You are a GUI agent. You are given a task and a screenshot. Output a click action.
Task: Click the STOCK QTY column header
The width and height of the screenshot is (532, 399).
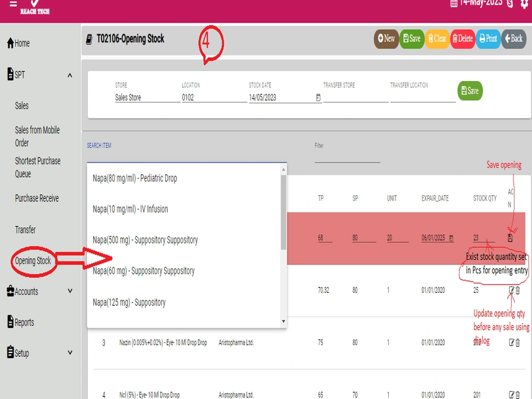click(485, 198)
